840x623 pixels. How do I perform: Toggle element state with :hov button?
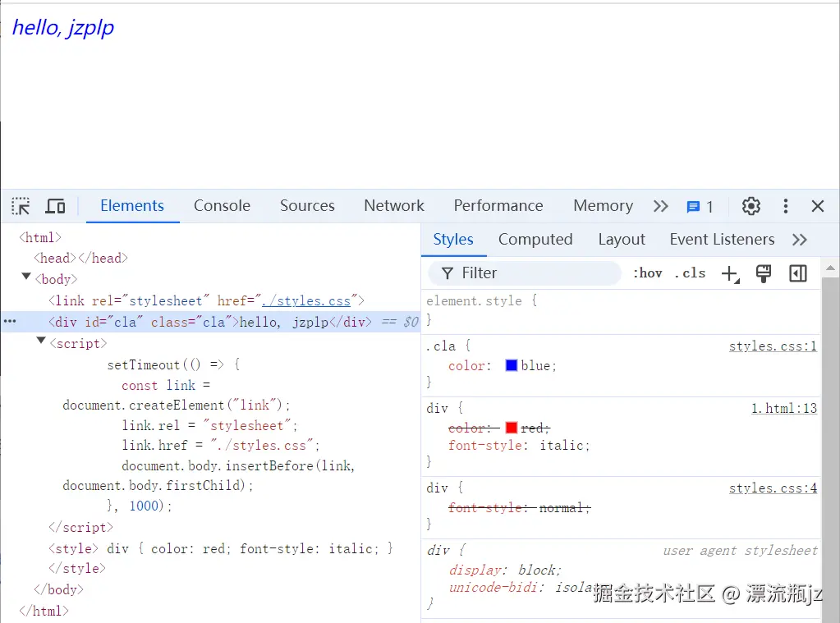647,273
